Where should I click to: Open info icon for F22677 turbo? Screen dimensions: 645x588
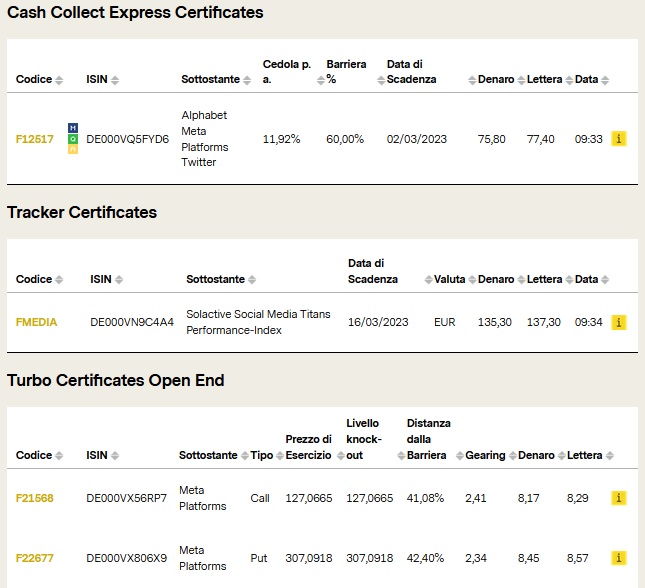[x=619, y=558]
